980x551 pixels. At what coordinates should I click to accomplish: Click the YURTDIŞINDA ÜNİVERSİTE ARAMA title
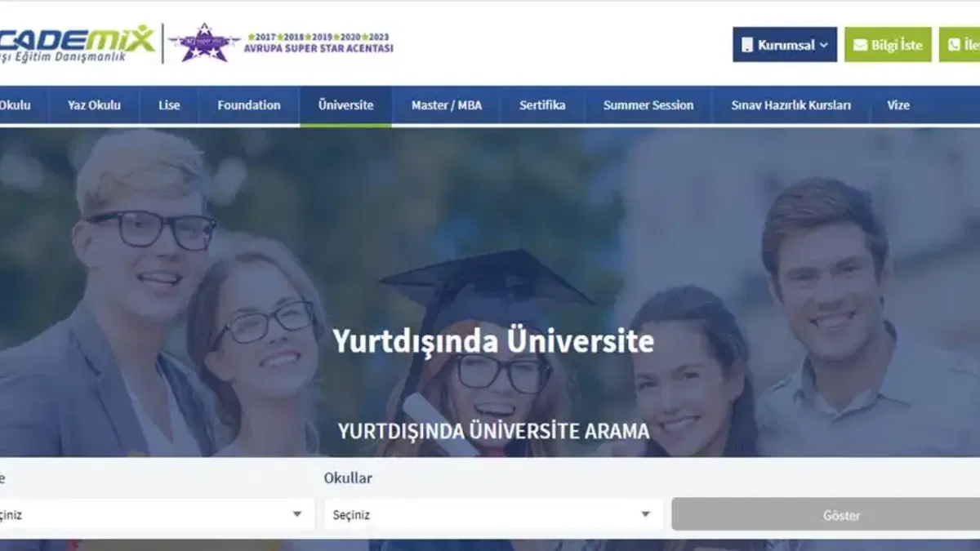pyautogui.click(x=493, y=431)
